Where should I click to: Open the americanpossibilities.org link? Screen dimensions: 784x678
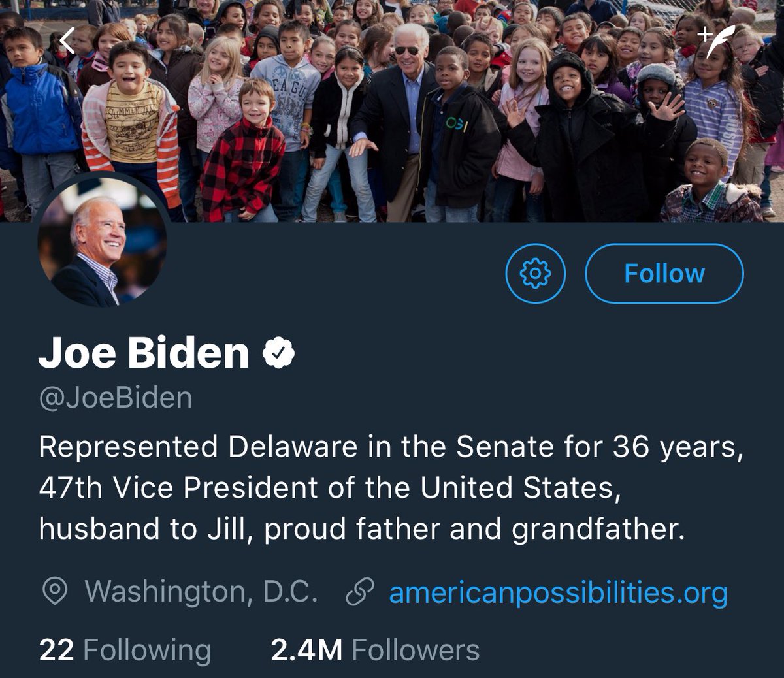pyautogui.click(x=558, y=592)
